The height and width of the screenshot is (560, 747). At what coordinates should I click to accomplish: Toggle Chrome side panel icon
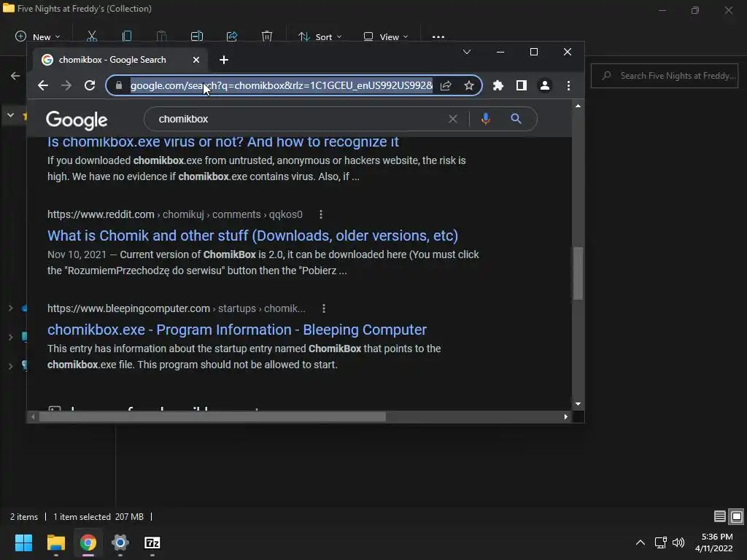pyautogui.click(x=521, y=86)
